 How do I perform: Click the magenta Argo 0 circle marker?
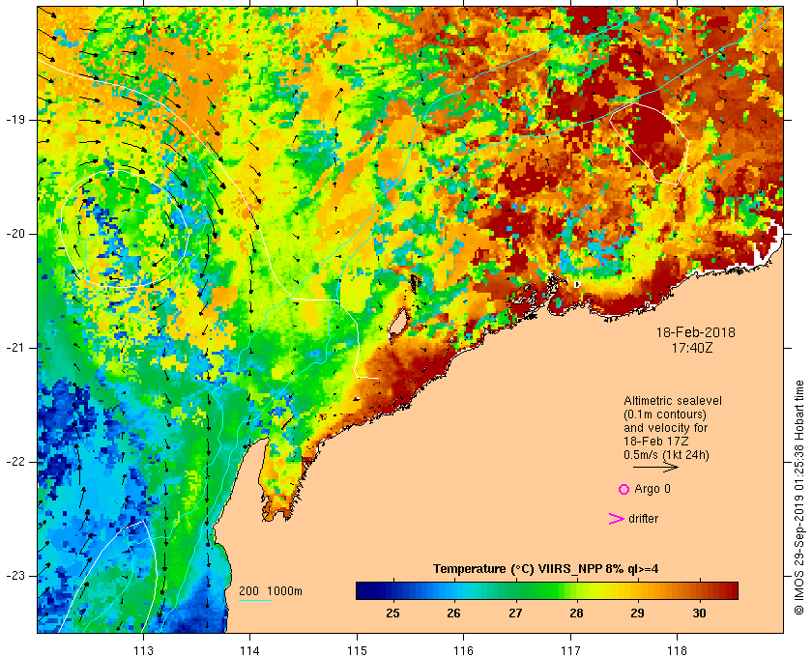[623, 489]
